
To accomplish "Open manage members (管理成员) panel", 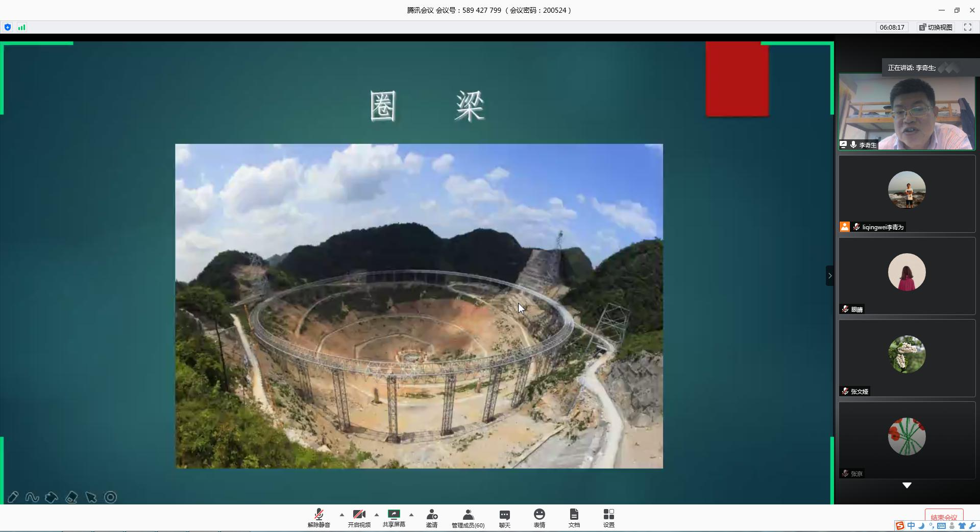I will [x=468, y=517].
